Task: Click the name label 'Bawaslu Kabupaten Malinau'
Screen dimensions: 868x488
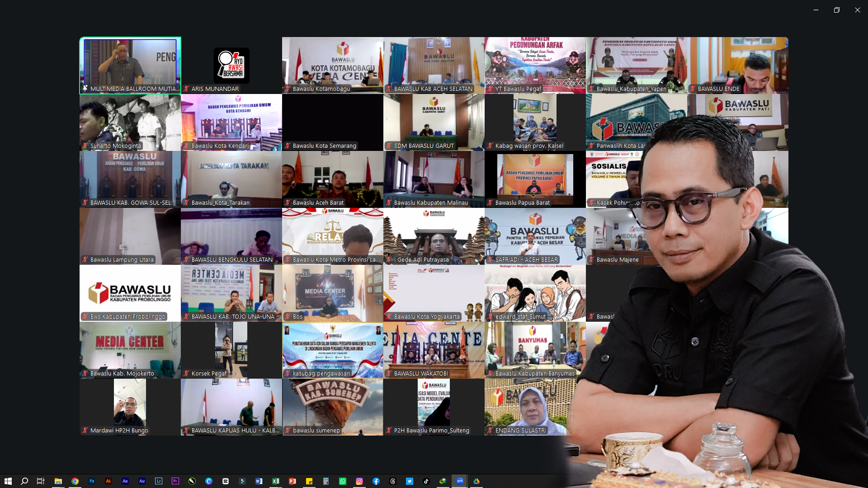Action: [x=431, y=203]
